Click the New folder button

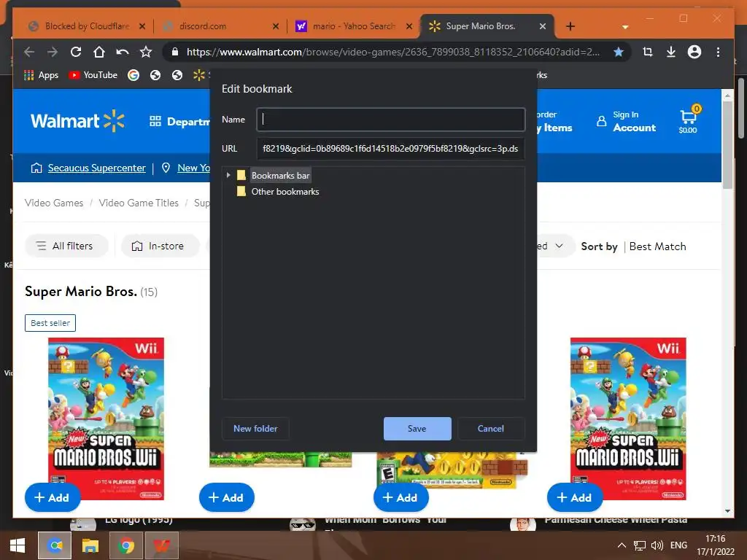coord(255,429)
